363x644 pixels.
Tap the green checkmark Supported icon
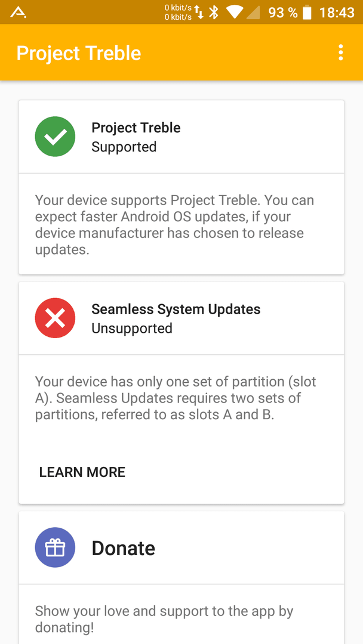pyautogui.click(x=55, y=137)
